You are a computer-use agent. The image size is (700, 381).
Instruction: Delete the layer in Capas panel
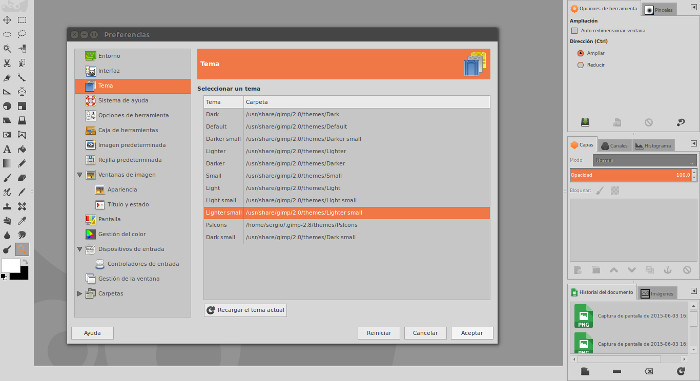tap(687, 270)
